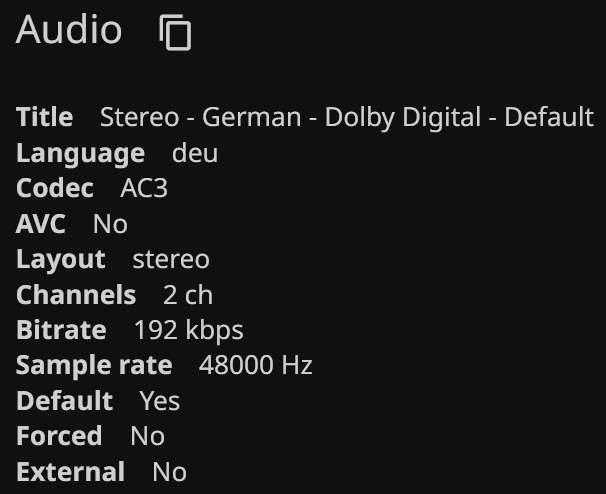Click the language value "deu"
This screenshot has width=606, height=494.
click(x=195, y=154)
